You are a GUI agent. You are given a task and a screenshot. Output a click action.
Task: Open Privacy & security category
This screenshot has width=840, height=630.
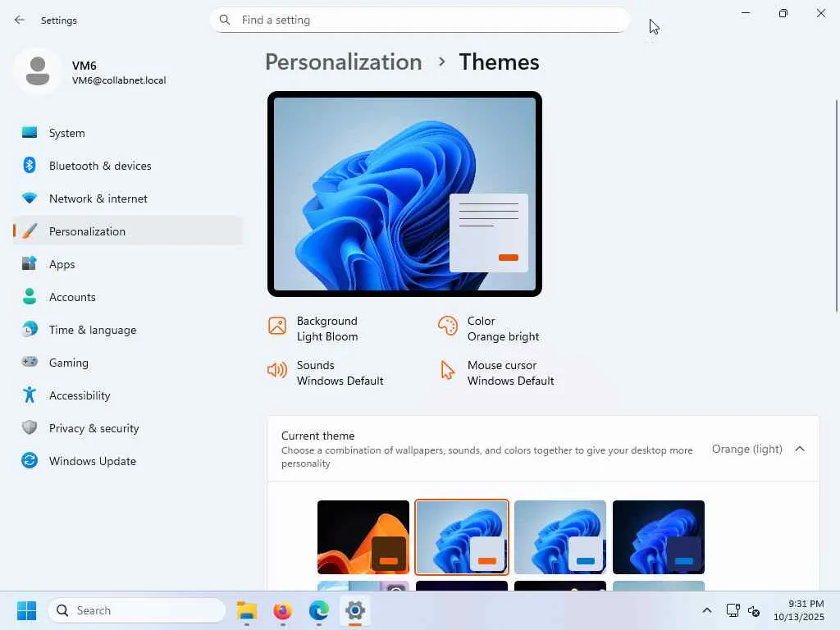[x=127, y=427]
